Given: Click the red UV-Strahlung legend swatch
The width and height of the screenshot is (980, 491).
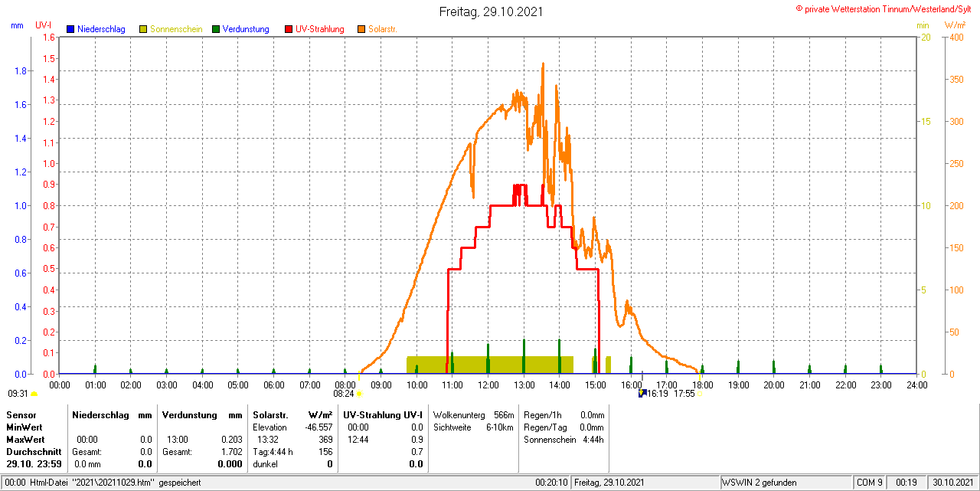Looking at the screenshot, I should click(289, 29).
